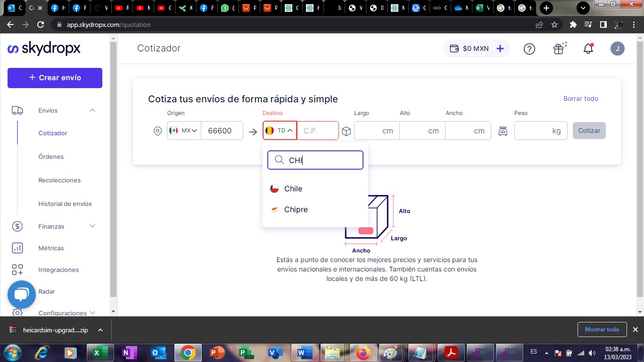Click the browser back arrow
Image resolution: width=644 pixels, height=362 pixels.
coord(10,25)
